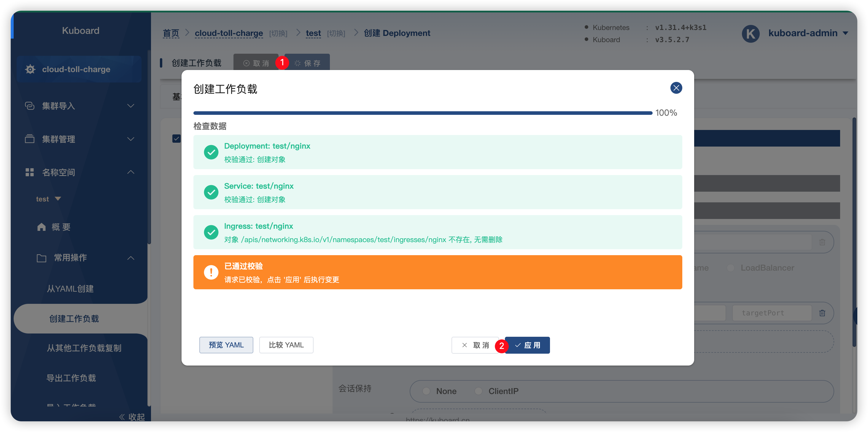Toggle the checked checkbox behind the dialog

[176, 139]
